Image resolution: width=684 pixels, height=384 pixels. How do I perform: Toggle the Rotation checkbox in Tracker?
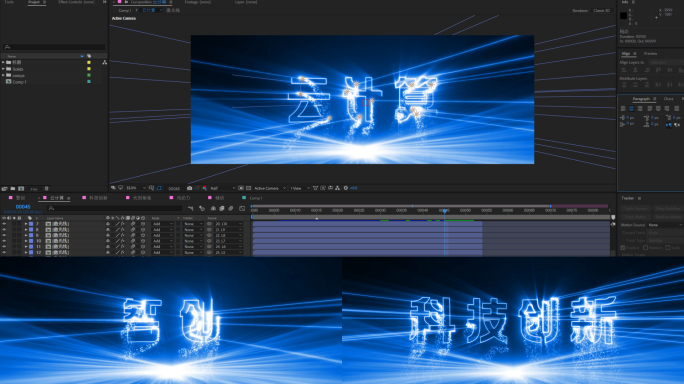[x=646, y=247]
